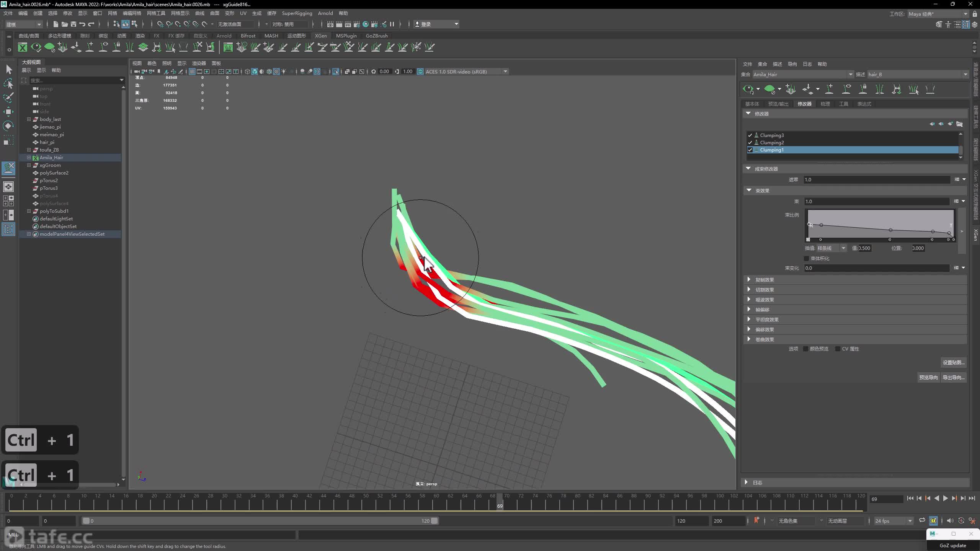Enable the 颜色预览 checkbox
Screen dimensions: 980x551
pos(805,349)
